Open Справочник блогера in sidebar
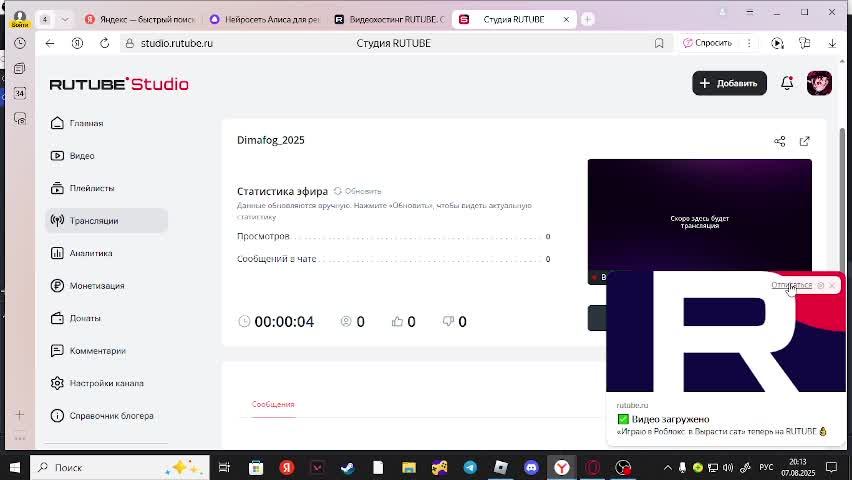The image size is (852, 480). [102, 416]
